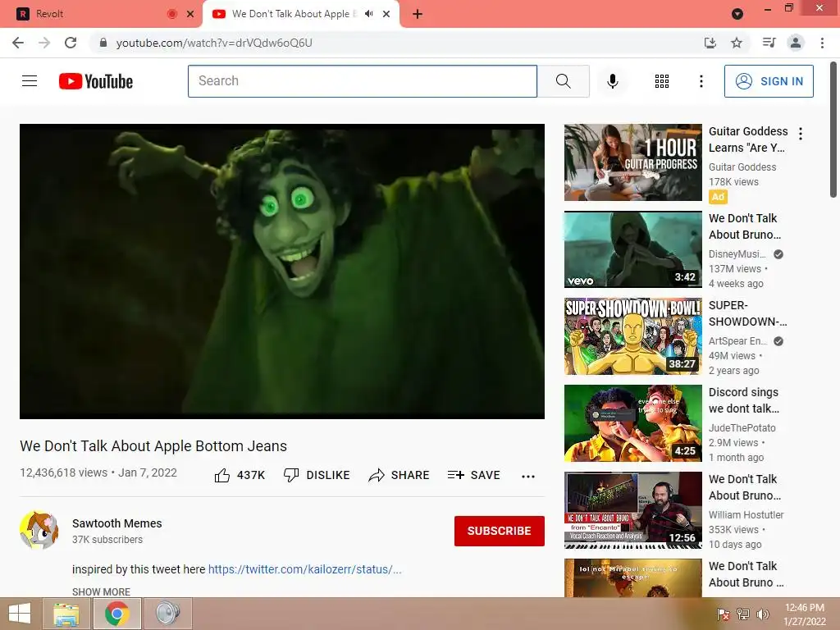Open the Sawtooth Memes channel name

click(x=116, y=523)
